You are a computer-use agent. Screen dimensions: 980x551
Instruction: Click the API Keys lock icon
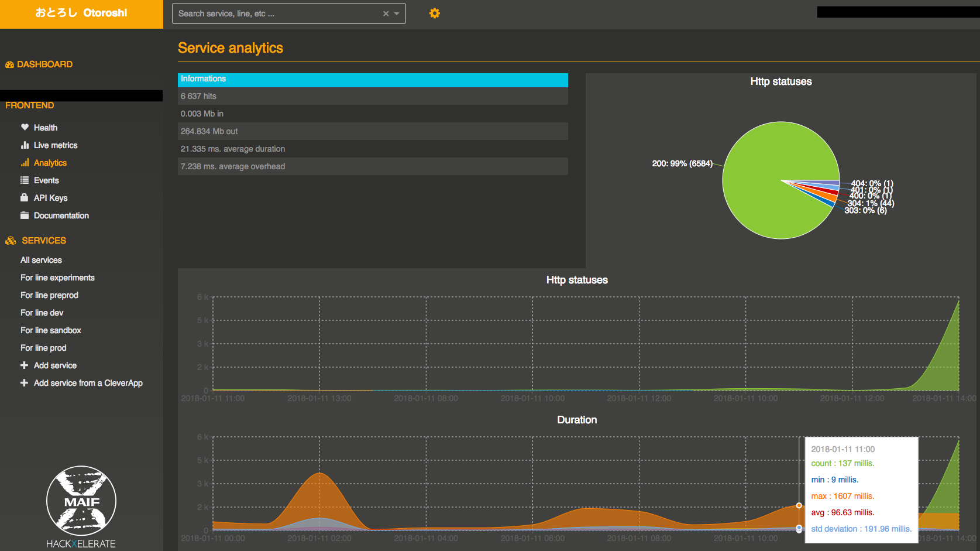click(25, 197)
